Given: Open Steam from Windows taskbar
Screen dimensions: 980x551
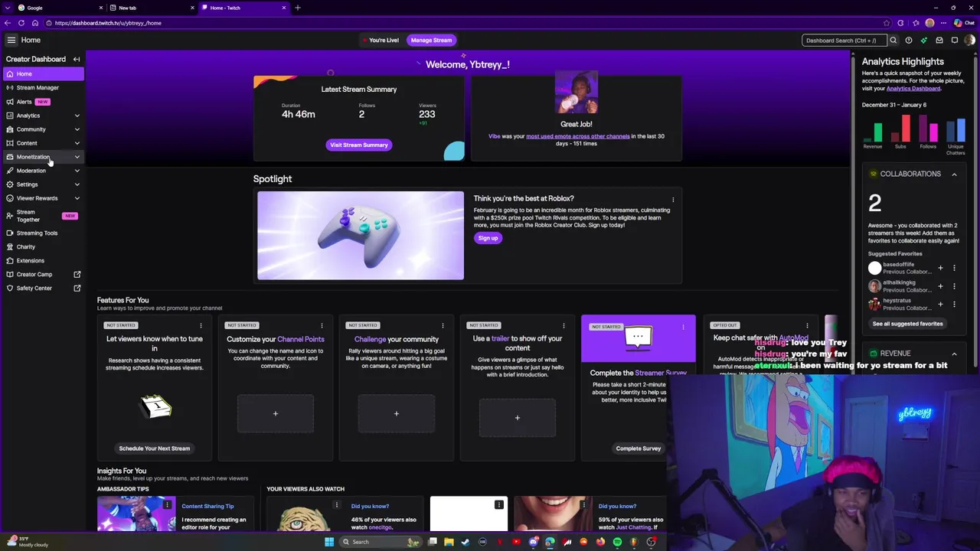Looking at the screenshot, I should 465,542.
